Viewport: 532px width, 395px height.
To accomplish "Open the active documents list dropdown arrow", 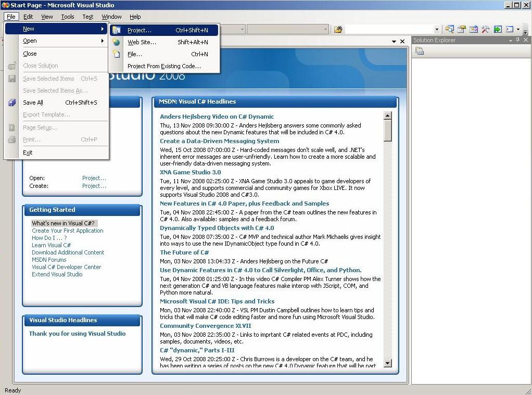I will (x=394, y=42).
